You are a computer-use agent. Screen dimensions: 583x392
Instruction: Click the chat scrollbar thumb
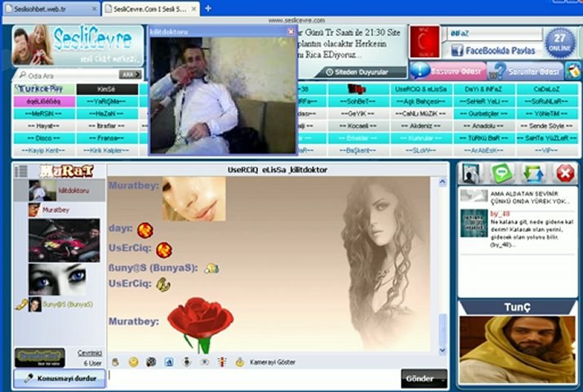click(x=443, y=329)
